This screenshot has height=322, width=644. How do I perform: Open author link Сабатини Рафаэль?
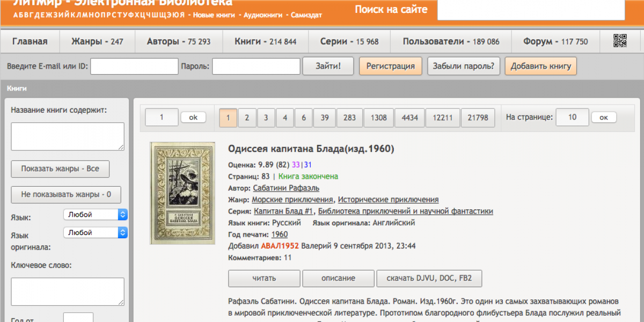pos(286,188)
